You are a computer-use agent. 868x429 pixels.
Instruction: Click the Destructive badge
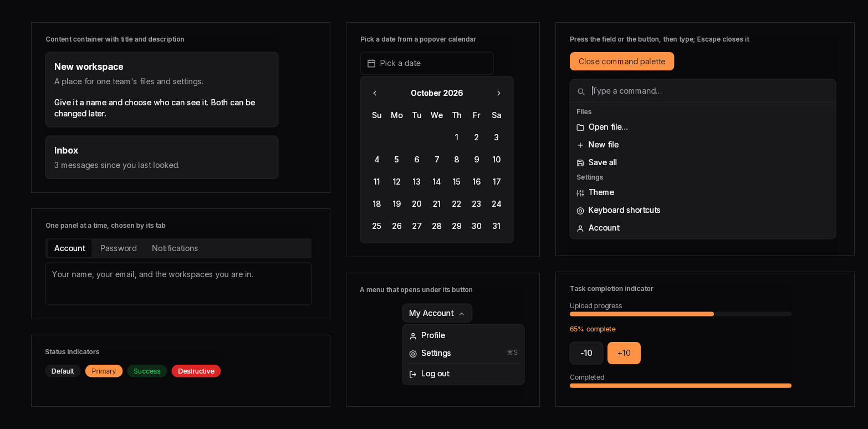196,371
